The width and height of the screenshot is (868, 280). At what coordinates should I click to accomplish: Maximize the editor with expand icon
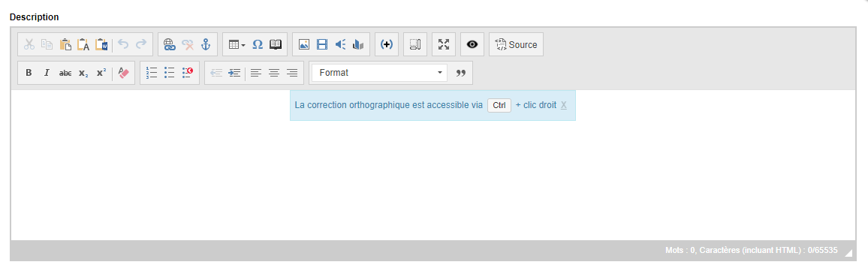[x=444, y=45]
